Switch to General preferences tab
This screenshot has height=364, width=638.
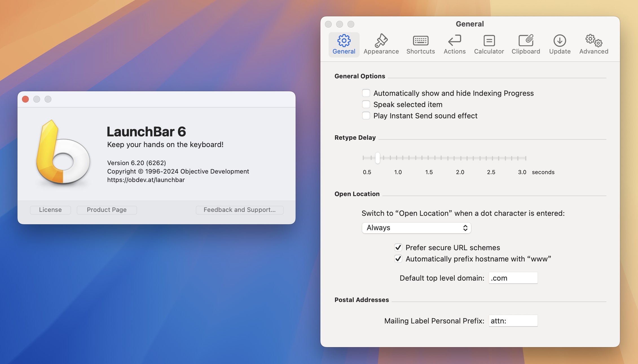click(344, 44)
